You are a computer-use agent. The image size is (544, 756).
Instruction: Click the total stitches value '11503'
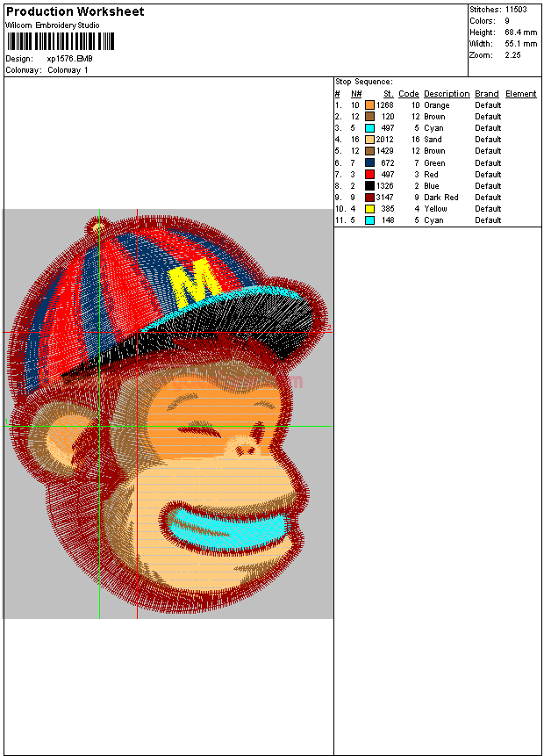[516, 10]
